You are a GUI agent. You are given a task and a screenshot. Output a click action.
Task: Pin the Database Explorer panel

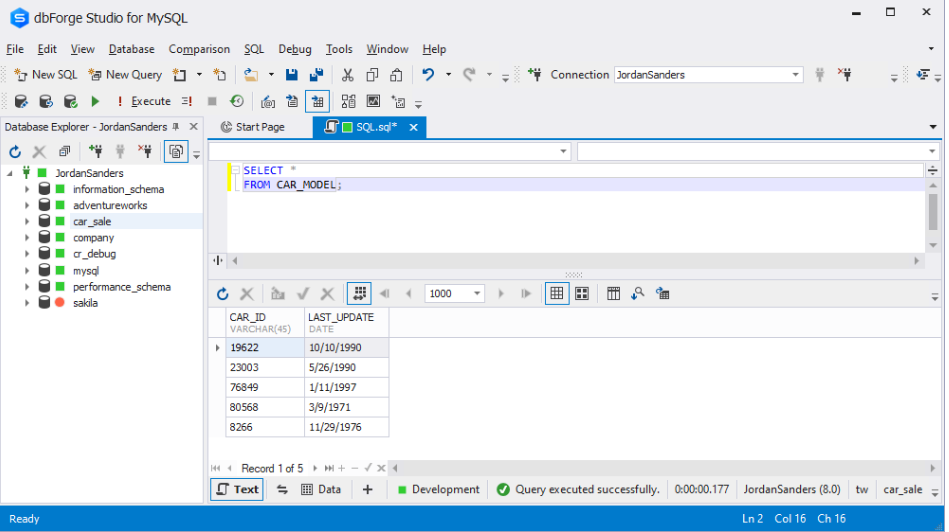point(176,126)
